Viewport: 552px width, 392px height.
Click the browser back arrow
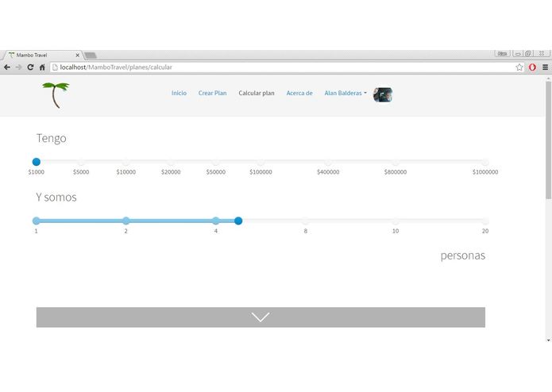click(7, 67)
